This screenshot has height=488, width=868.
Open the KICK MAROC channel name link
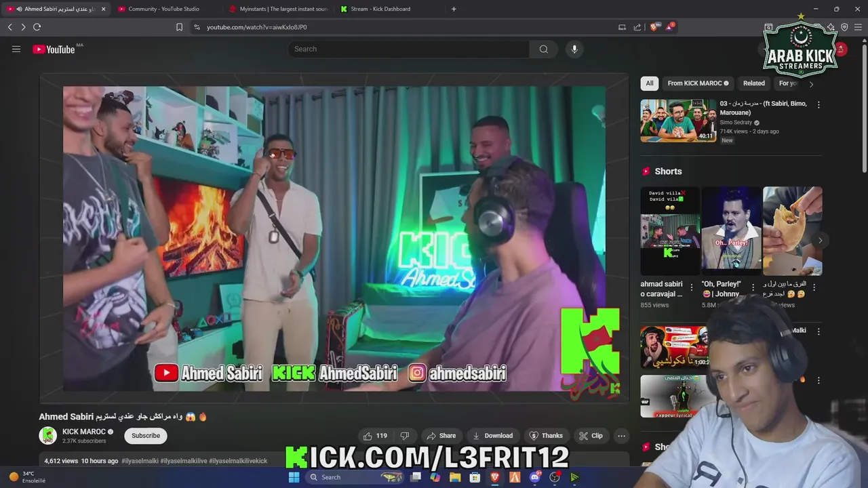click(84, 432)
